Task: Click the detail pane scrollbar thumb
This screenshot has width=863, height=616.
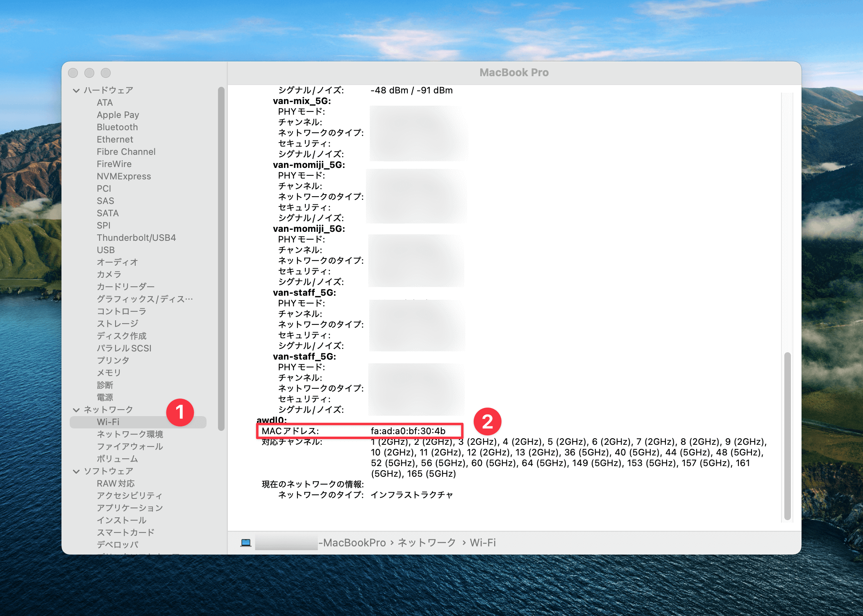Action: 787,436
